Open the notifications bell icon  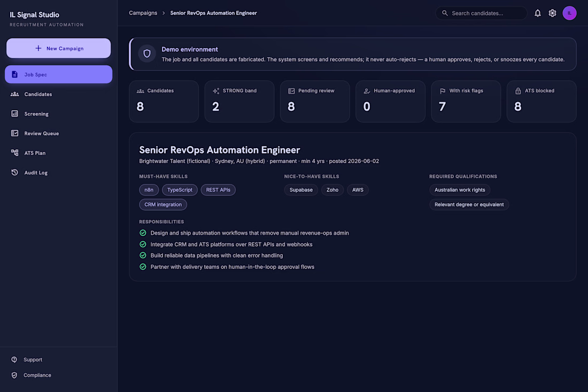[537, 13]
